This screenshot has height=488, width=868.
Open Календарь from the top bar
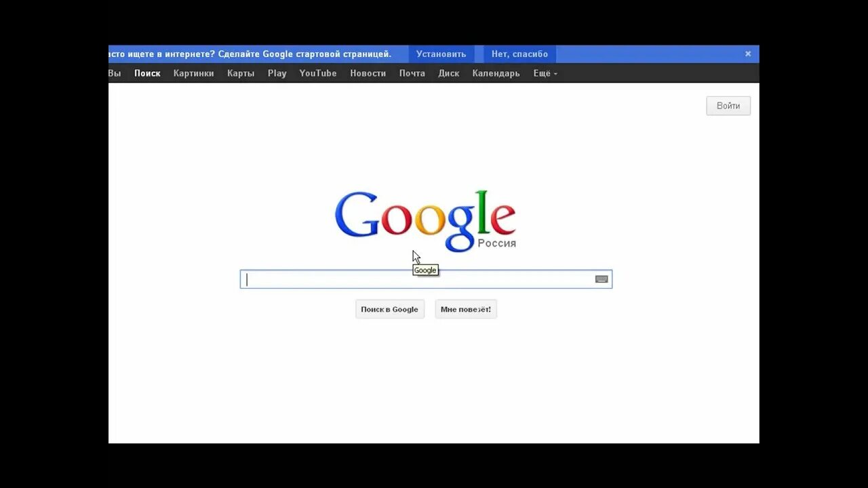point(496,73)
